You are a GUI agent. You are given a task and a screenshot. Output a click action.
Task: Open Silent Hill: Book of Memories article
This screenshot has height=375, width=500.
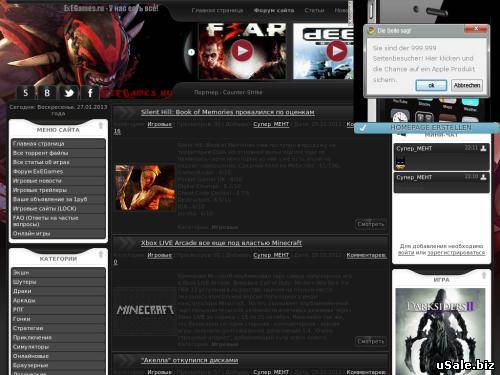coord(228,112)
